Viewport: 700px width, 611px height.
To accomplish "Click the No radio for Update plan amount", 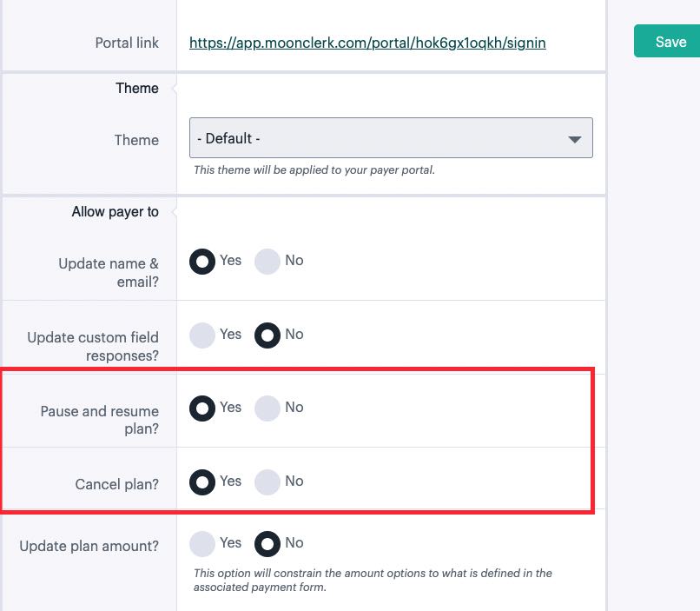I will click(267, 544).
